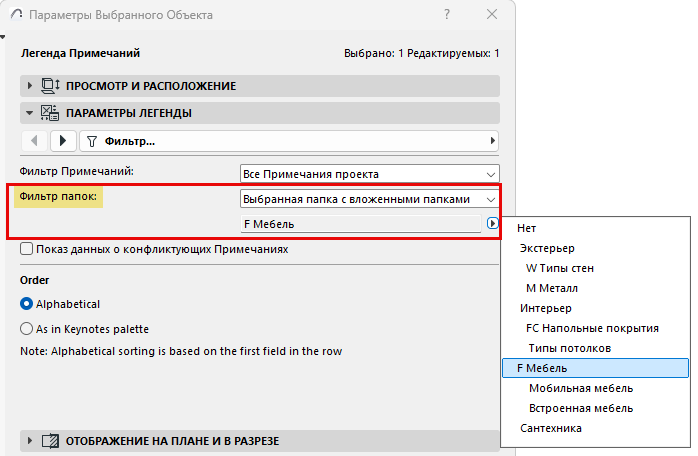Select As in Keynotes palette radio button
Image resolution: width=698 pixels, height=456 pixels.
tap(26, 329)
